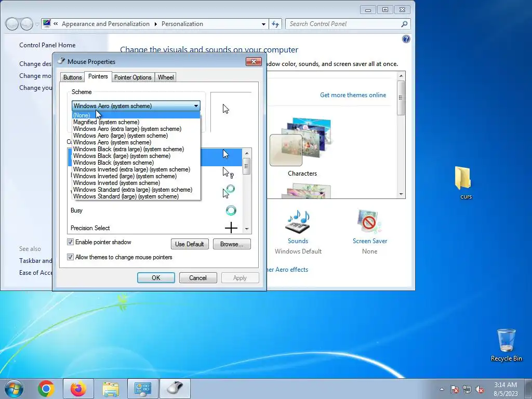
Task: Select the highlighted Normal Select pointer
Action: tap(225, 154)
